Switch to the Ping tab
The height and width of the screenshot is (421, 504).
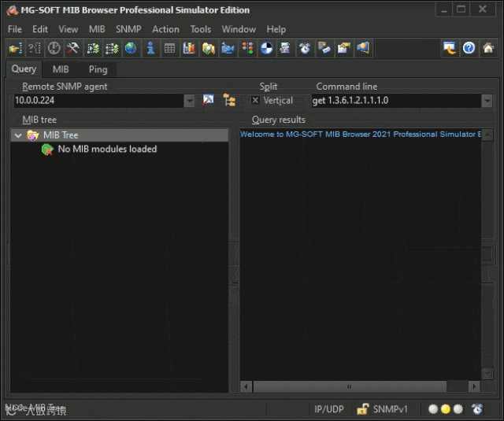tap(98, 69)
